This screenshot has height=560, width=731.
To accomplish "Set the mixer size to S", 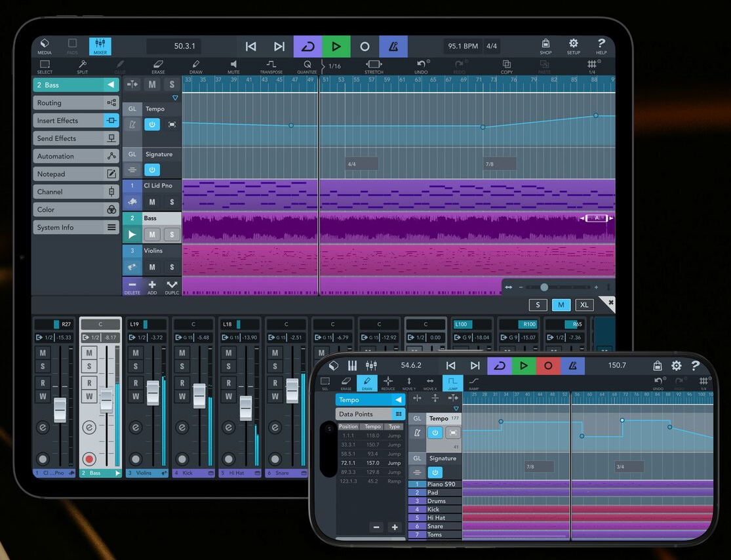I will pyautogui.click(x=538, y=305).
